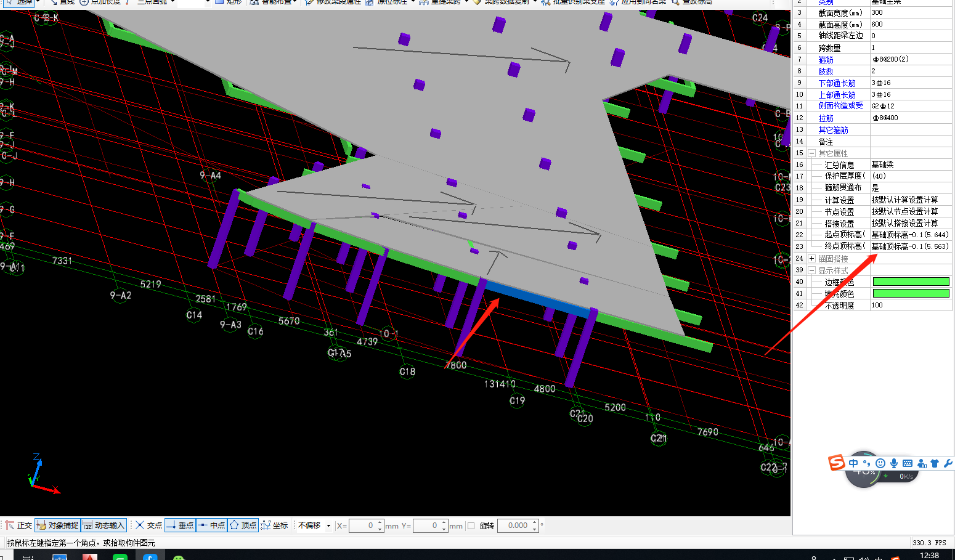Check the 旋转 rotation checkbox
This screenshot has height=560, width=955.
[x=471, y=526]
